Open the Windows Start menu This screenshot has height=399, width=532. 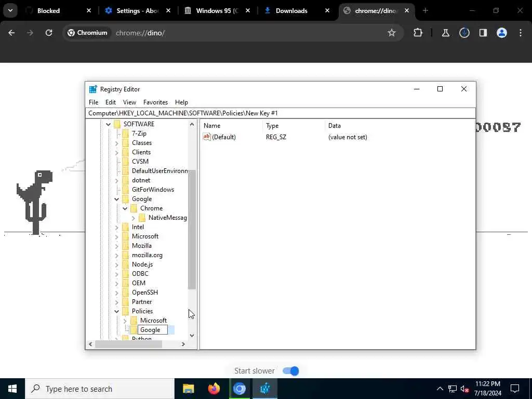(12, 389)
